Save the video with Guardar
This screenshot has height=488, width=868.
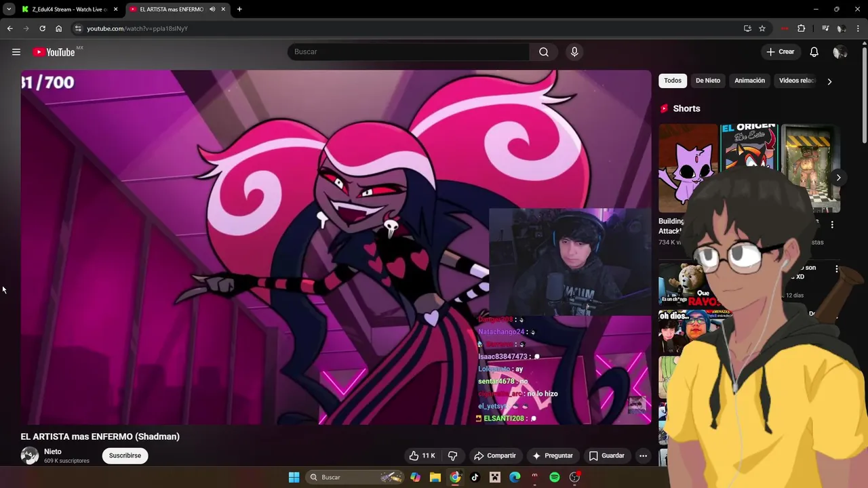point(606,455)
